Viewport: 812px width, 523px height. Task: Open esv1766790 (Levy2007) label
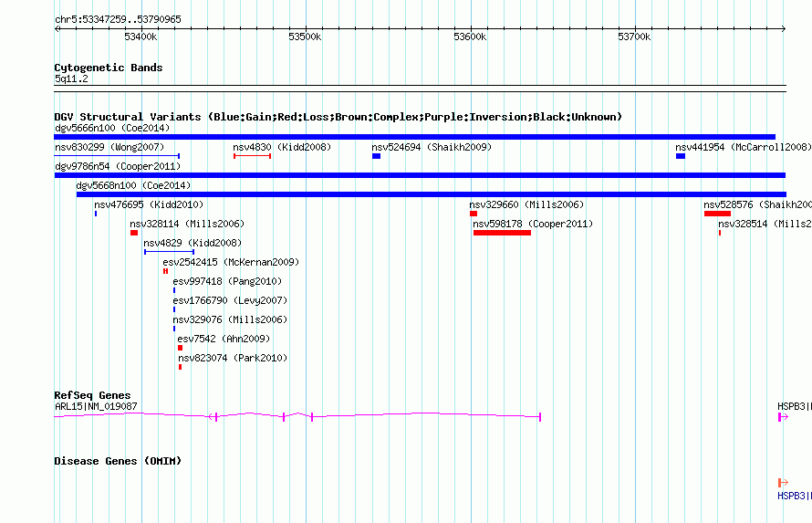point(230,300)
